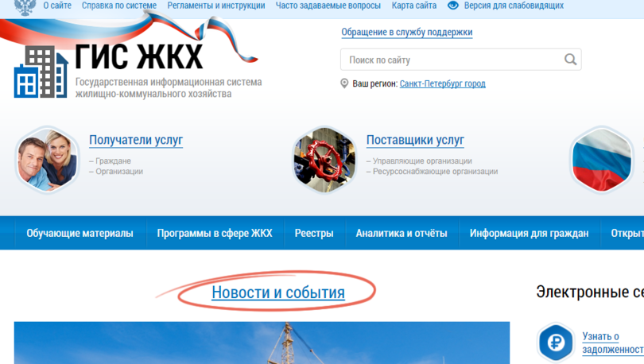Image resolution: width=644 pixels, height=364 pixels.
Task: Click the ruble debt check icon
Action: (555, 343)
